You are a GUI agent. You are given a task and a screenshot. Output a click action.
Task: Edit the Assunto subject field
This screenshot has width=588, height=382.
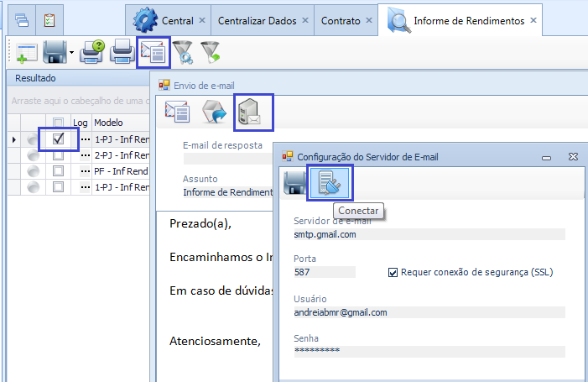coord(227,192)
